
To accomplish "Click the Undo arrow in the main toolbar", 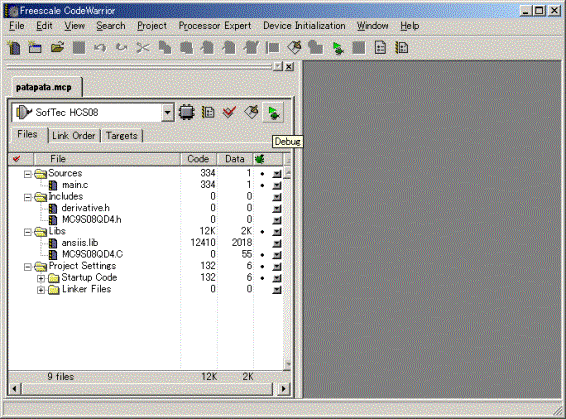I will coord(100,48).
